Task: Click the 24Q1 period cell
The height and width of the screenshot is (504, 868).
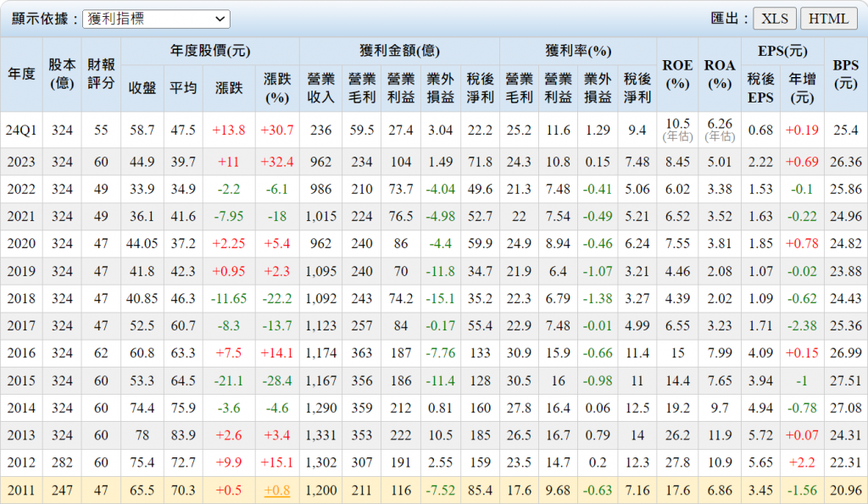Action: [x=21, y=130]
